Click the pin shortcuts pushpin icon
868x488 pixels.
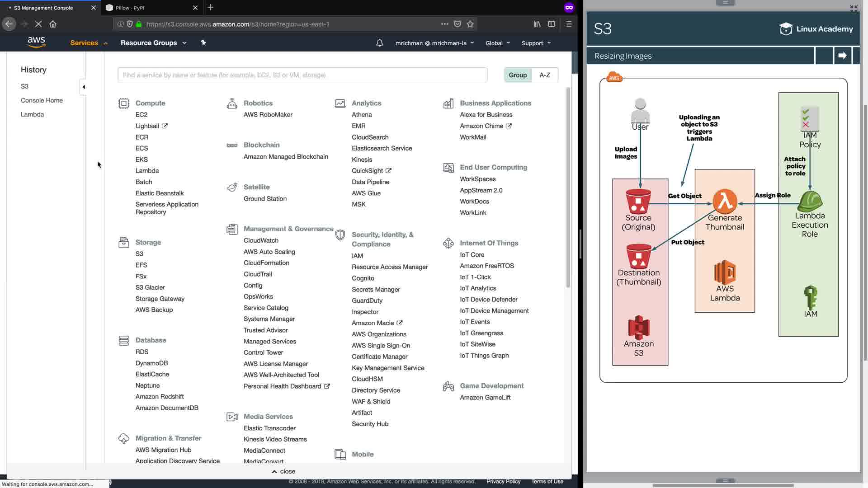(x=203, y=42)
